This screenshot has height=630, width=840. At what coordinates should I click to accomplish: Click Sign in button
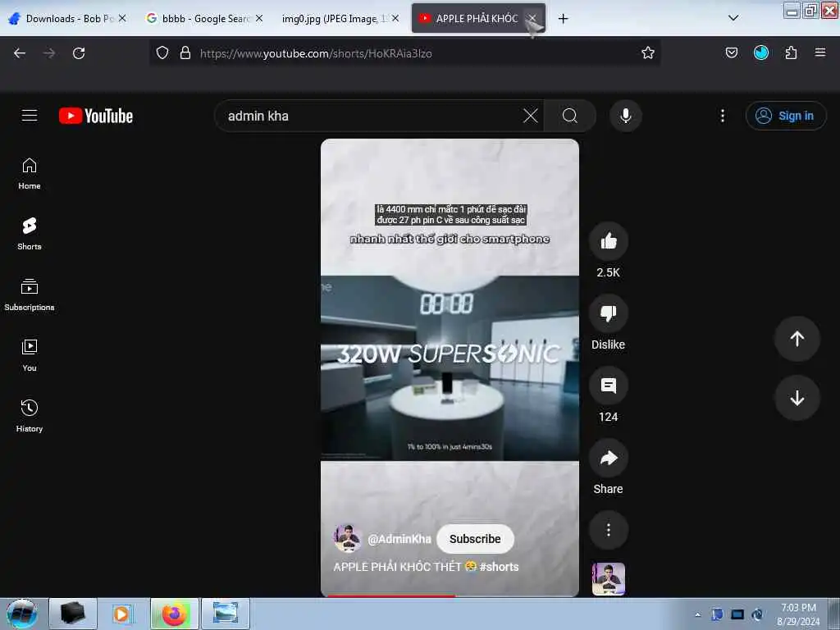785,116
